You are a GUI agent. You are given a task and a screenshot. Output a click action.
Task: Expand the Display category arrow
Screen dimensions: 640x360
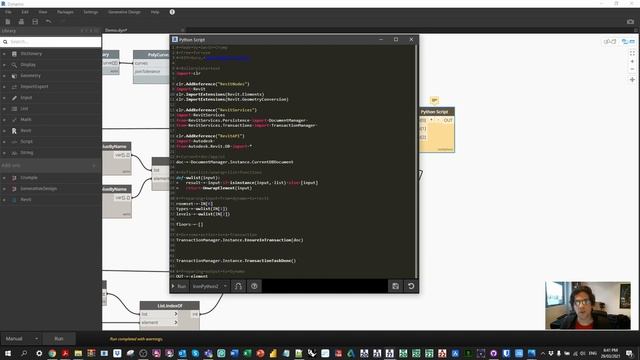[4, 65]
